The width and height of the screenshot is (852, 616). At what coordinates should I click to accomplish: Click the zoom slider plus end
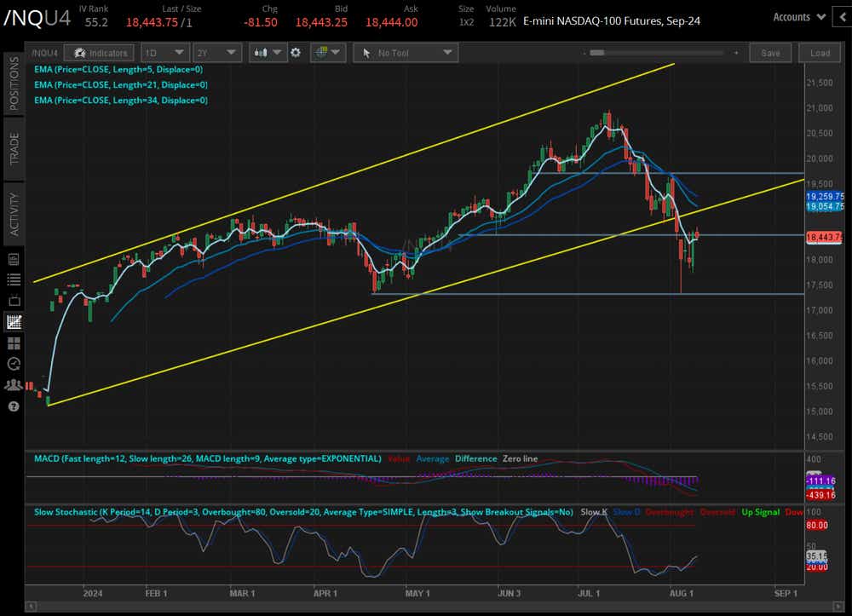tap(736, 53)
